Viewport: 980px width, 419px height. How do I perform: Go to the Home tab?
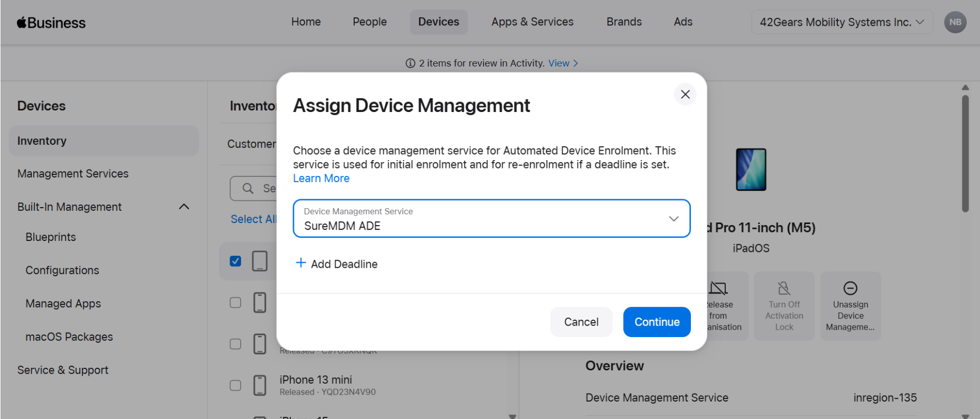pyautogui.click(x=306, y=22)
